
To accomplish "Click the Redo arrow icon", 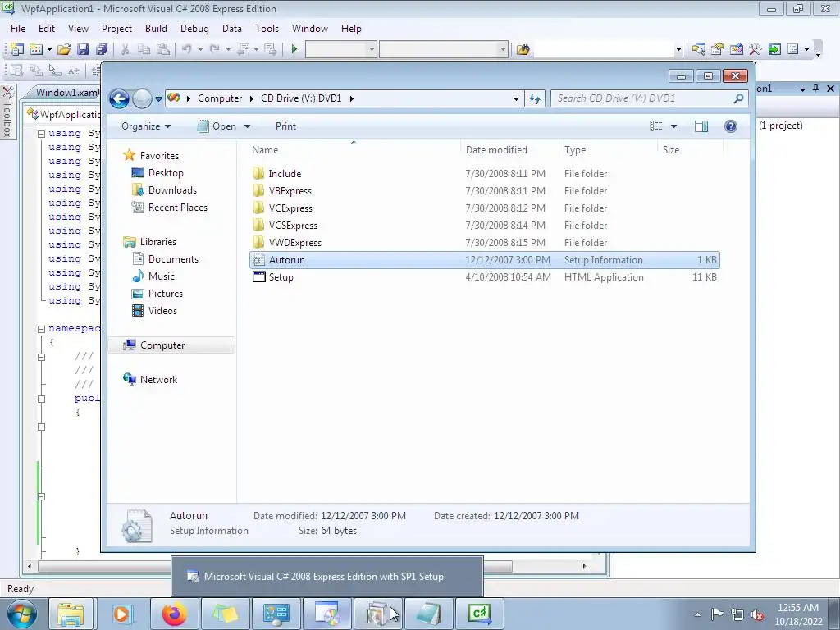I will coord(214,50).
